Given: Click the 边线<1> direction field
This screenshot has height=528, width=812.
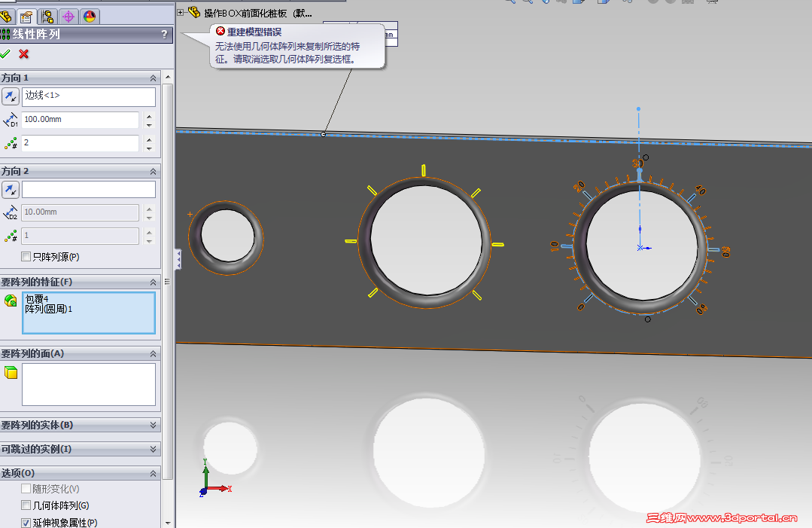Looking at the screenshot, I should click(89, 97).
